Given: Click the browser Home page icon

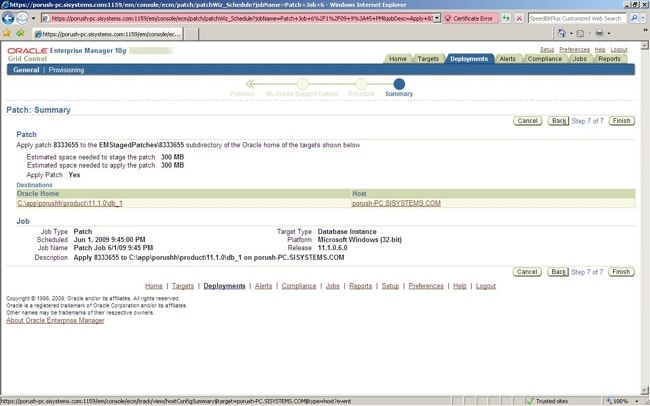Looking at the screenshot, I should [x=562, y=33].
